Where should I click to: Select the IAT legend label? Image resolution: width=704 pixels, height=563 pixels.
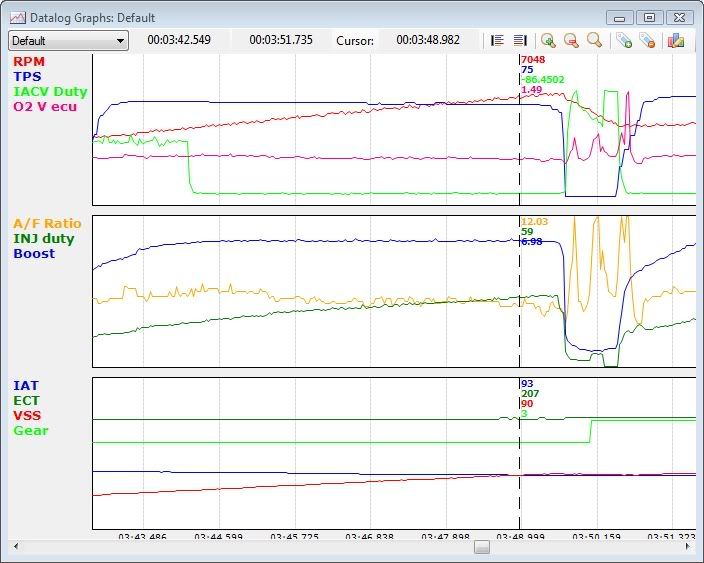(26, 386)
